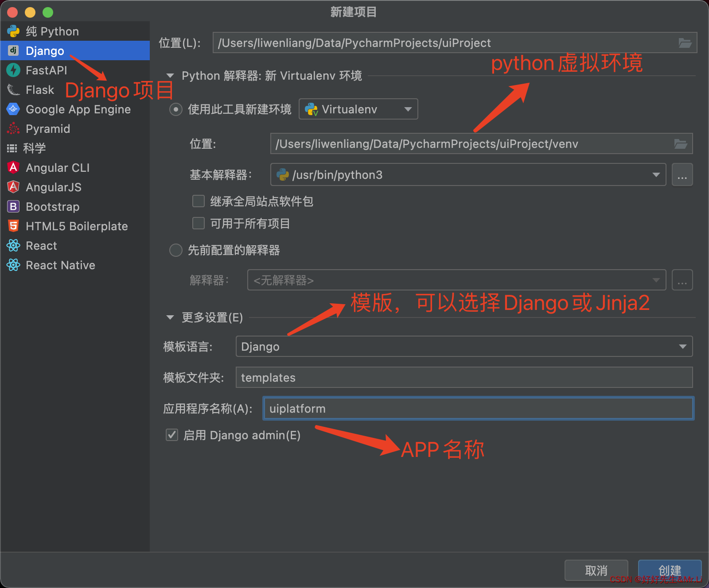
Task: Click the red close window button
Action: 12,12
